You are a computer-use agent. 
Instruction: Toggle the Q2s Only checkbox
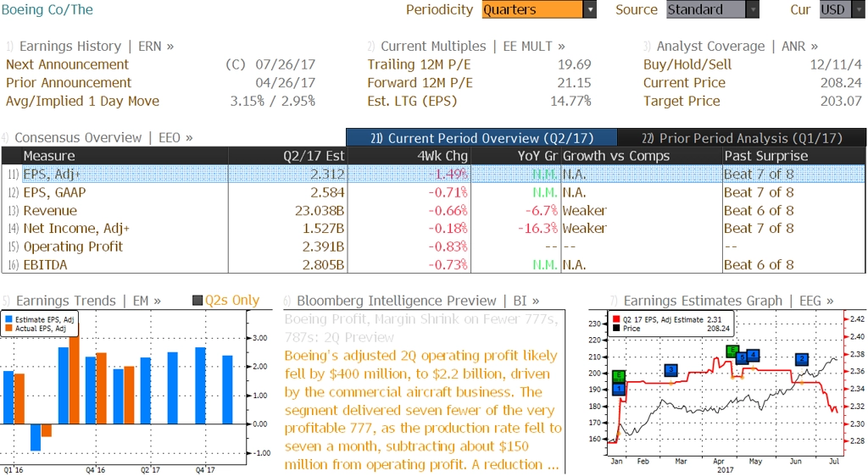(197, 301)
